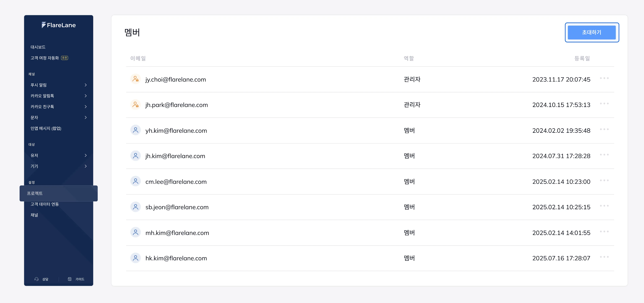Expand the 카카오 알림톡 submenu chevron
Screen dimensions: 644x303
click(x=86, y=96)
